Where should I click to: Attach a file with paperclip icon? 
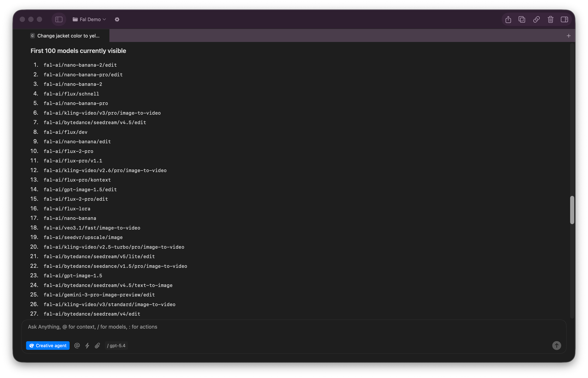tap(97, 346)
